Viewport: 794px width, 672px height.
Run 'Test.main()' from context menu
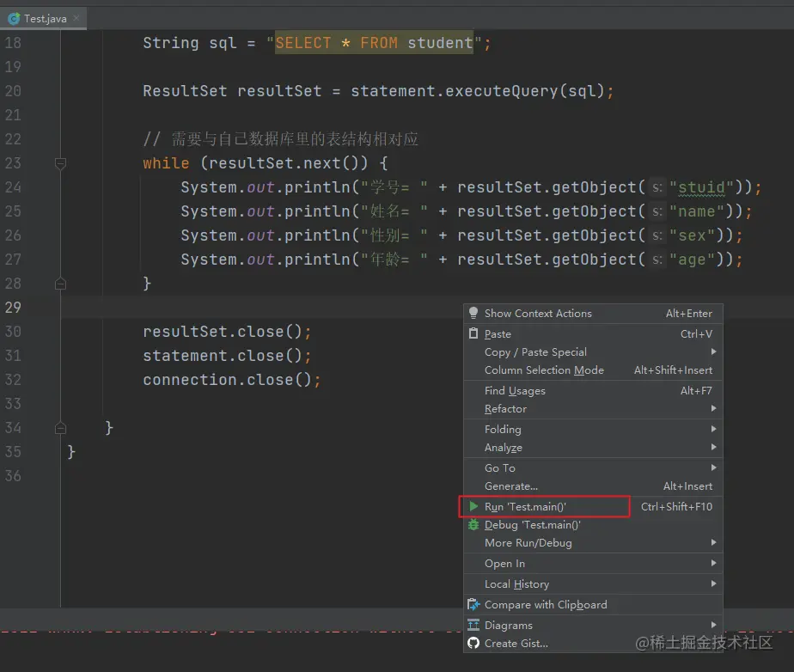(593, 506)
